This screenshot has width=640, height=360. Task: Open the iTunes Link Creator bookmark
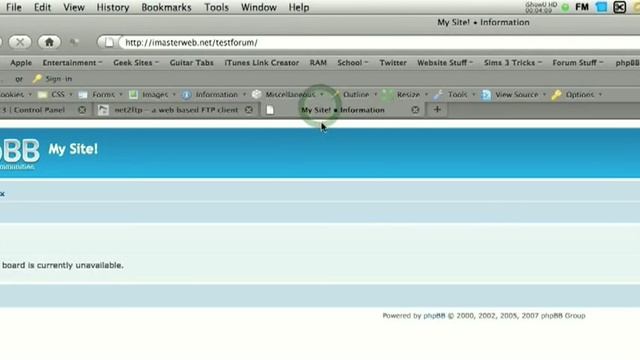[x=262, y=63]
